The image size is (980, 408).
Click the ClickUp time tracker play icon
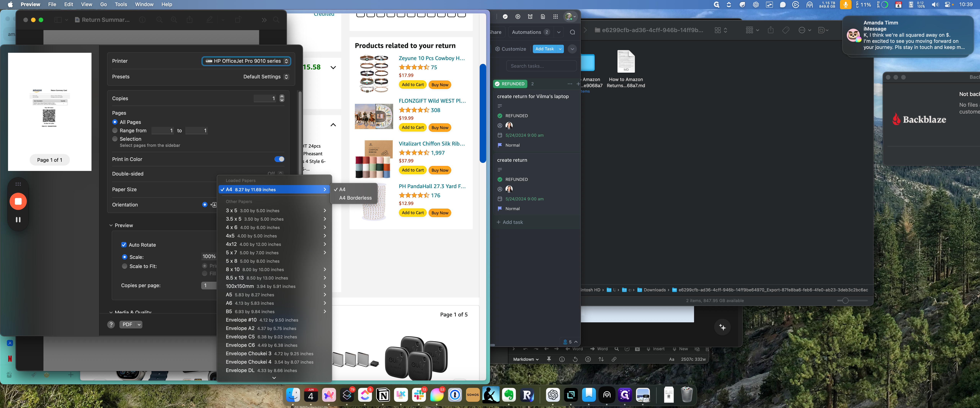coord(518,16)
